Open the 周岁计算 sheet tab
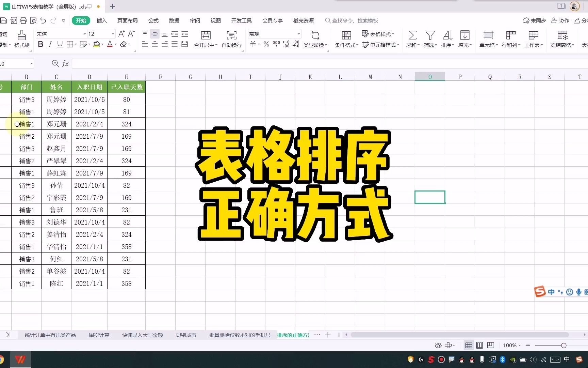The width and height of the screenshot is (588, 368). 99,335
